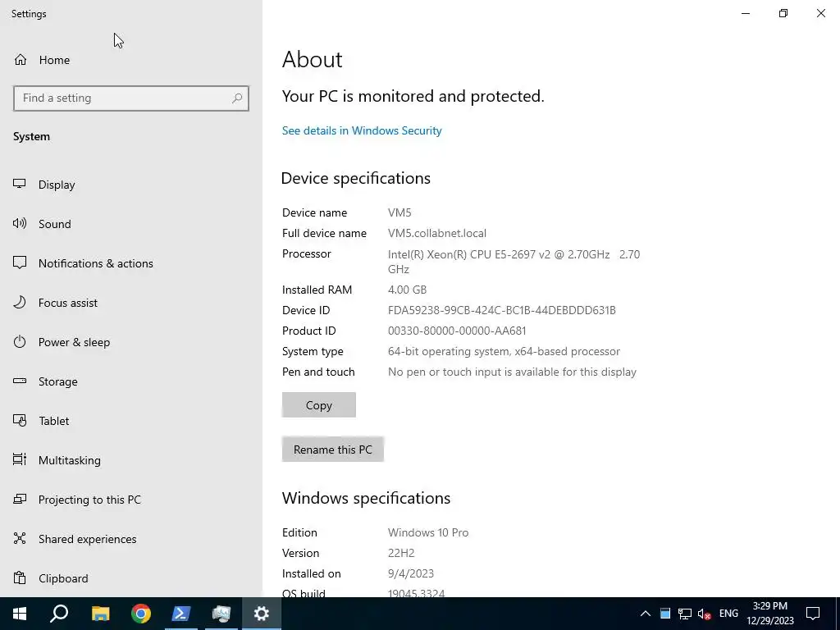This screenshot has height=630, width=840.
Task: Click the search magnifier in Find a setting
Action: coord(237,98)
